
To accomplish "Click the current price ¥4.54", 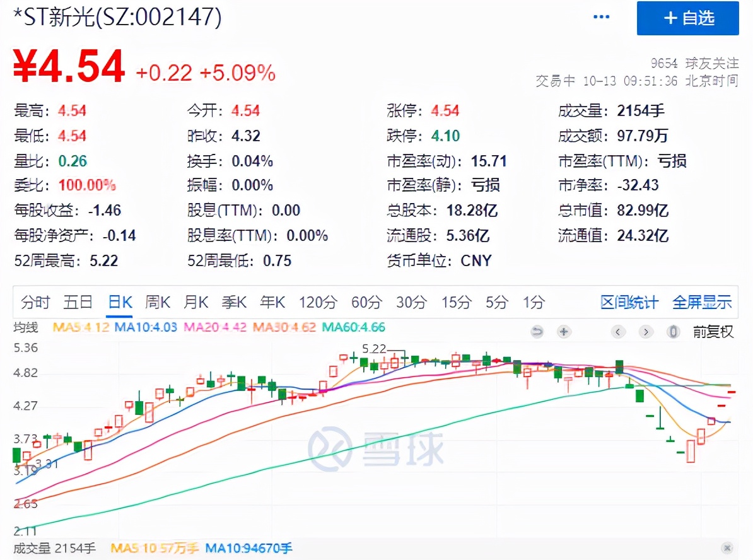I will coord(69,66).
